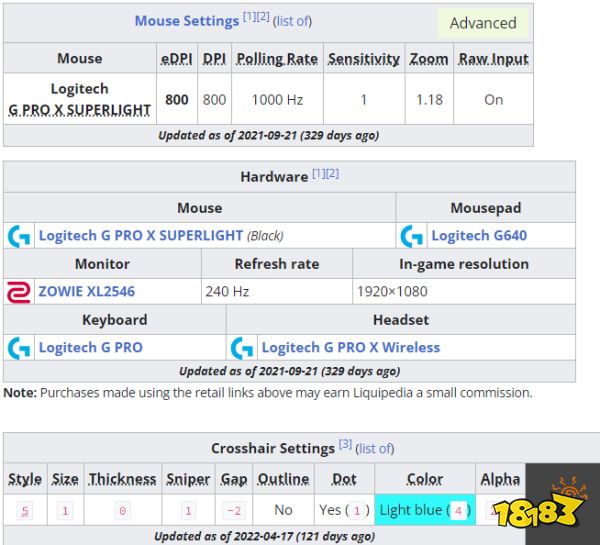Click G PRO X SUPERLIGHT in mouse settings row

click(x=80, y=110)
